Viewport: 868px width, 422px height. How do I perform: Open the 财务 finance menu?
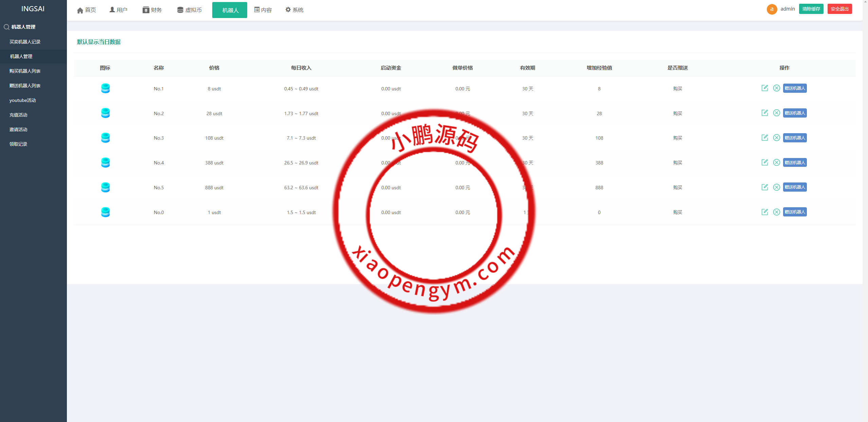click(152, 10)
